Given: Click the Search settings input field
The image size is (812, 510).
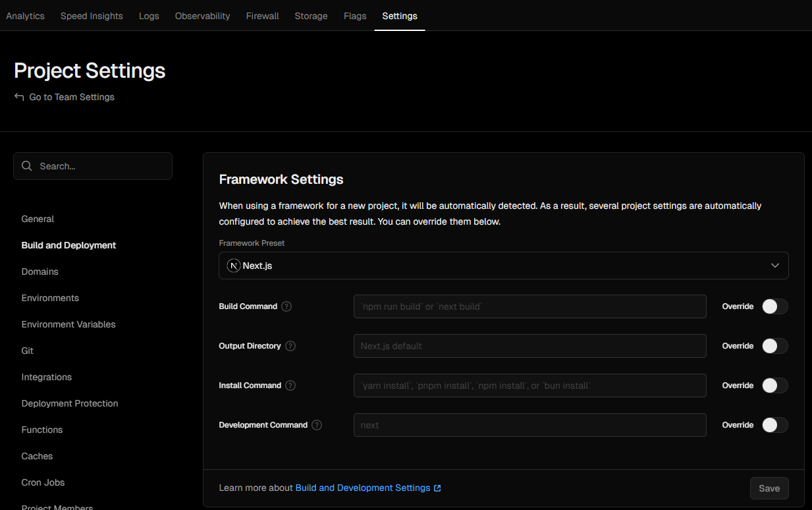Looking at the screenshot, I should point(99,166).
